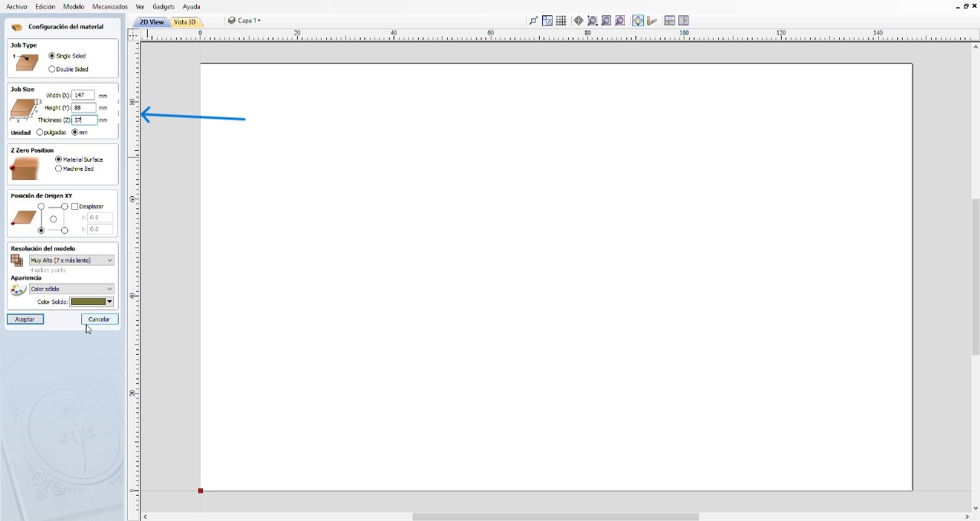This screenshot has height=521, width=980.
Task: Click the Aceptar button
Action: (25, 319)
